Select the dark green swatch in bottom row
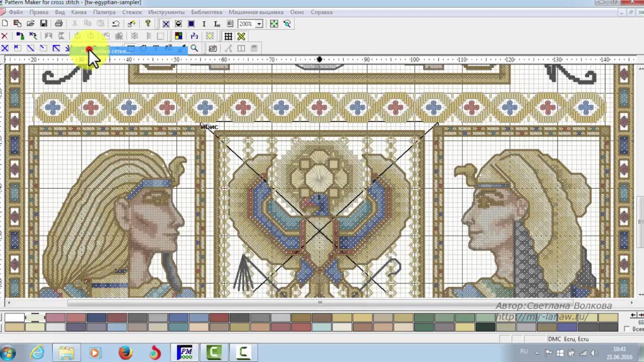 [486, 327]
